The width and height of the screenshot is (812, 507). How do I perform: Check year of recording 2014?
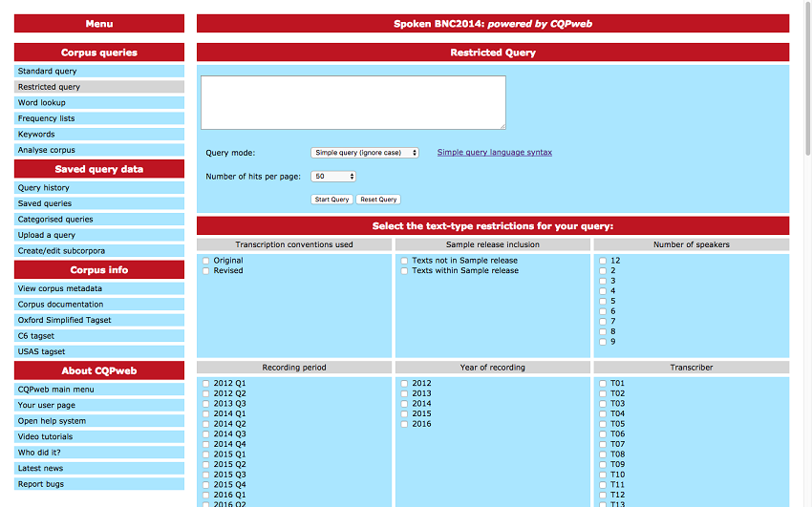pos(404,404)
